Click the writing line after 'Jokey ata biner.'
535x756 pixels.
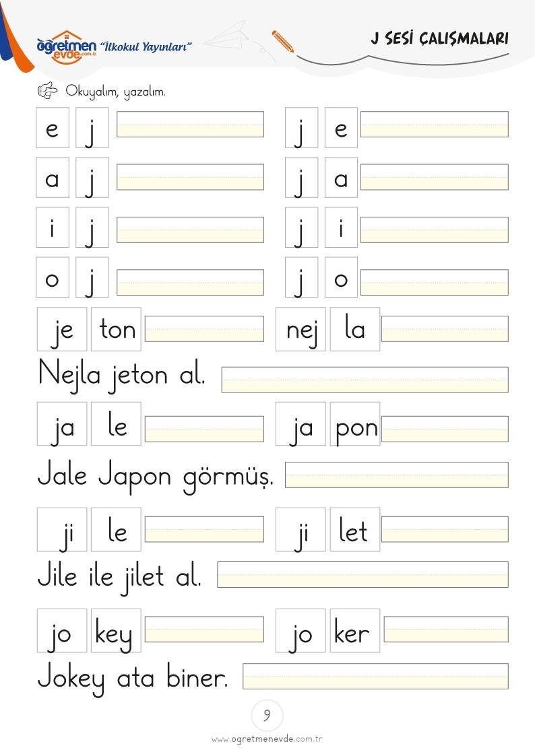[x=376, y=677]
